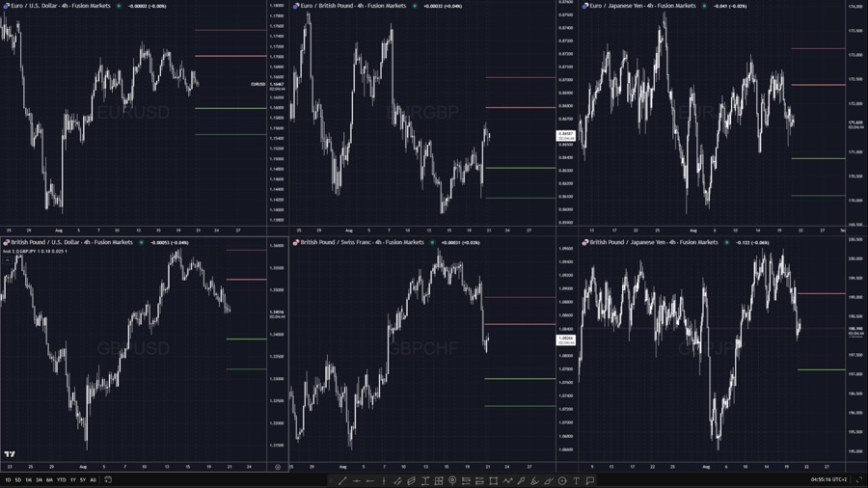Screen dimensions: 868x488
Task: Click the EURUSD current price label on axis
Action: (276, 85)
